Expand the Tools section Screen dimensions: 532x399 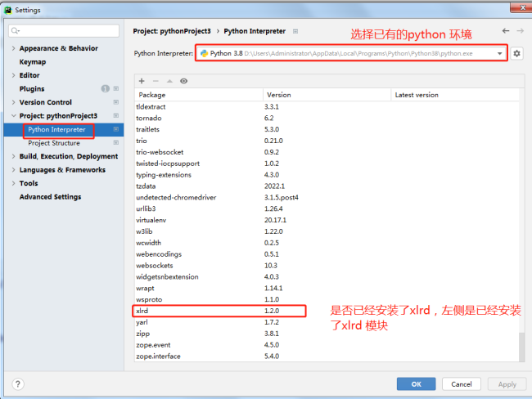click(x=14, y=183)
